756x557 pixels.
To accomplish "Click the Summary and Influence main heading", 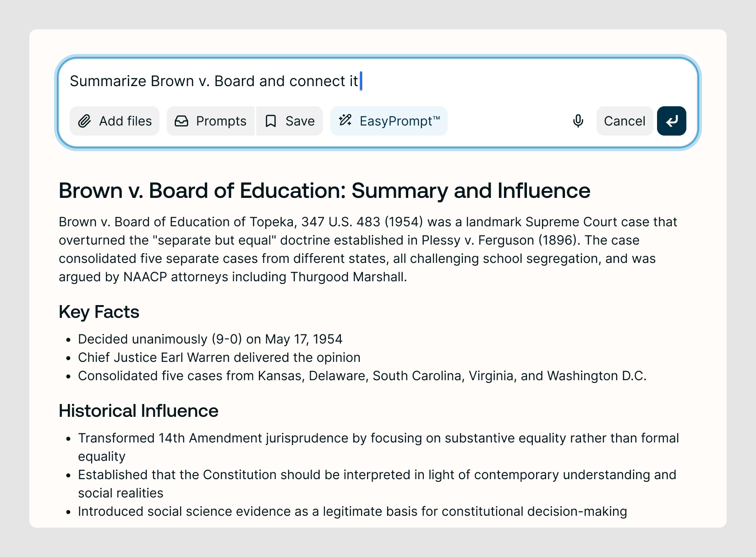I will click(x=324, y=191).
